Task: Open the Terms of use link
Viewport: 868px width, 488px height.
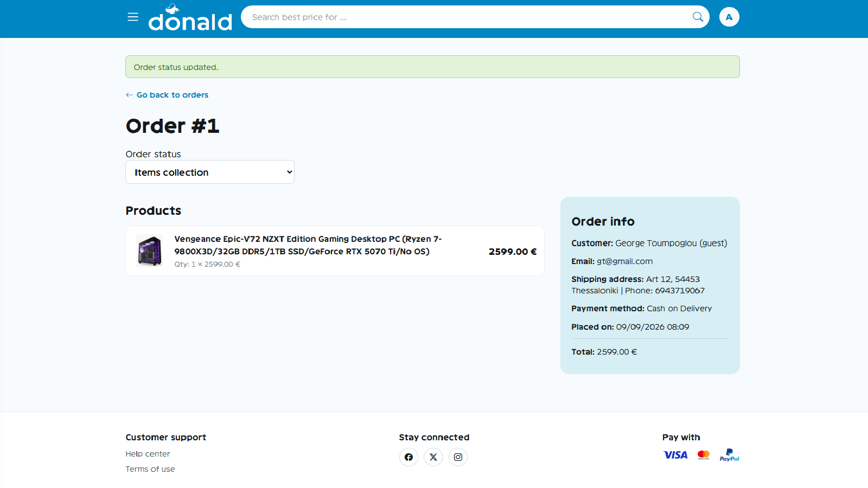Action: [150, 469]
